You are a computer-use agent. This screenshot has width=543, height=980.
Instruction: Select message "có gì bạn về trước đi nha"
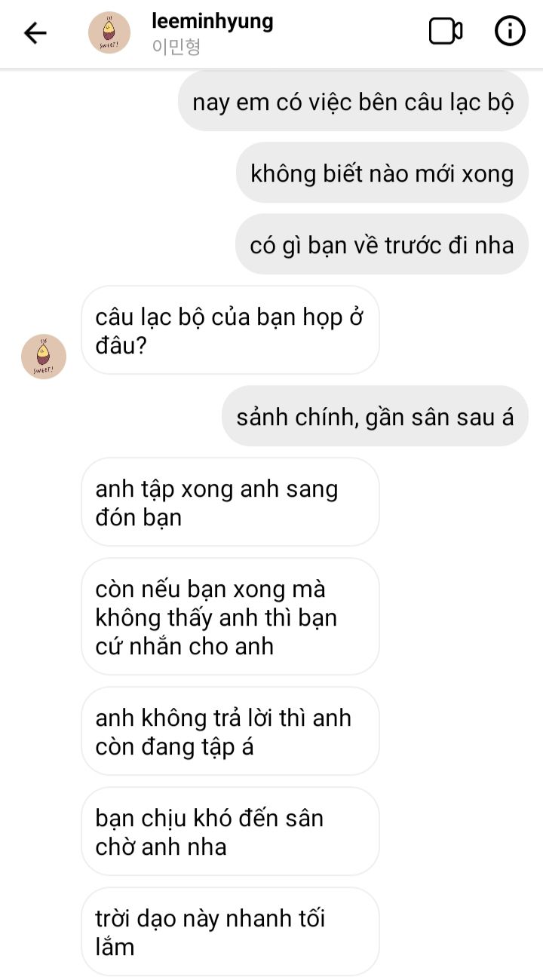coord(382,245)
